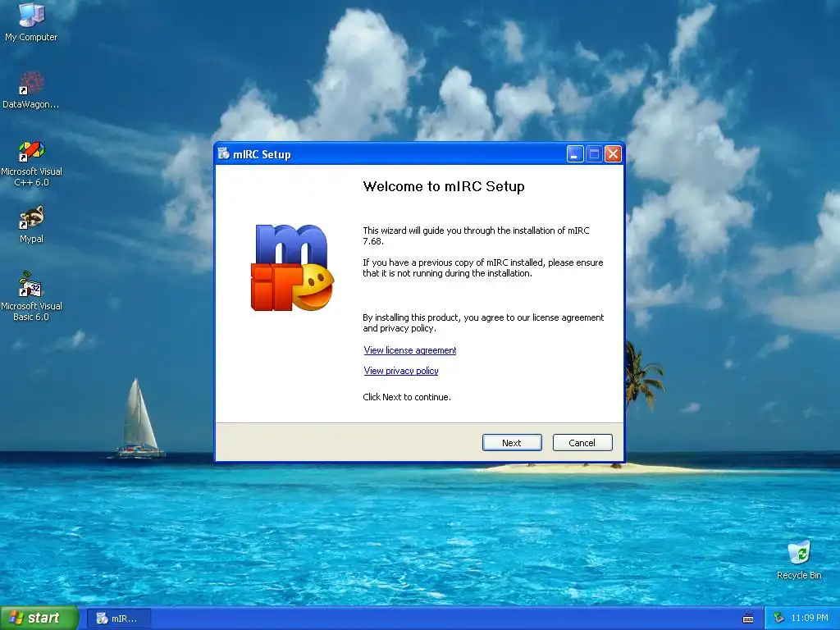Click the system tray icon beside the clock
Screen dimensions: 840x630
pos(778,618)
